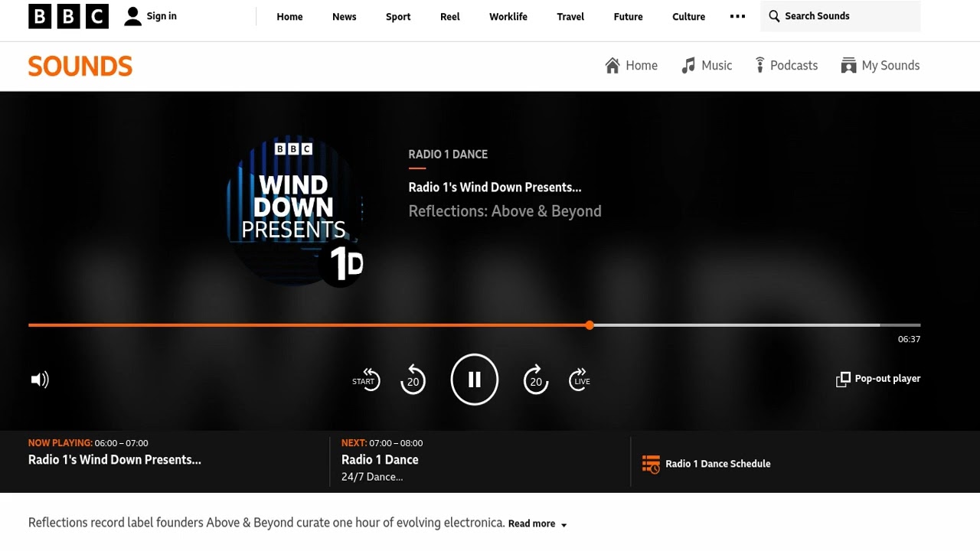Rewind 20 seconds
The width and height of the screenshot is (980, 551).
coord(413,380)
